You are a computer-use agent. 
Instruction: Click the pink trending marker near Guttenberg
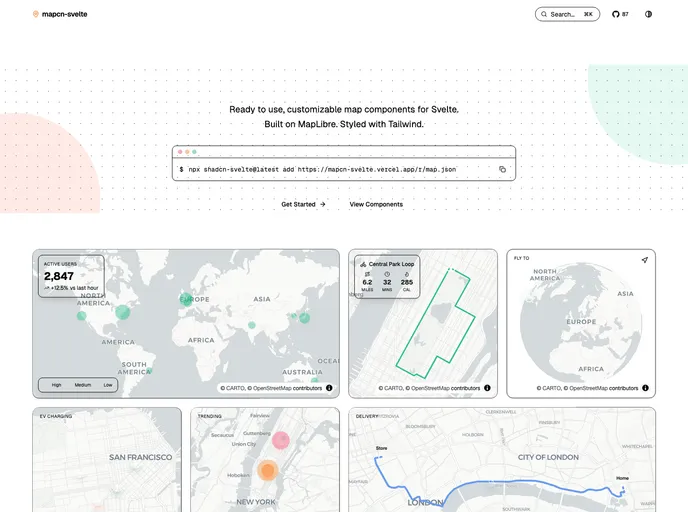pyautogui.click(x=280, y=440)
